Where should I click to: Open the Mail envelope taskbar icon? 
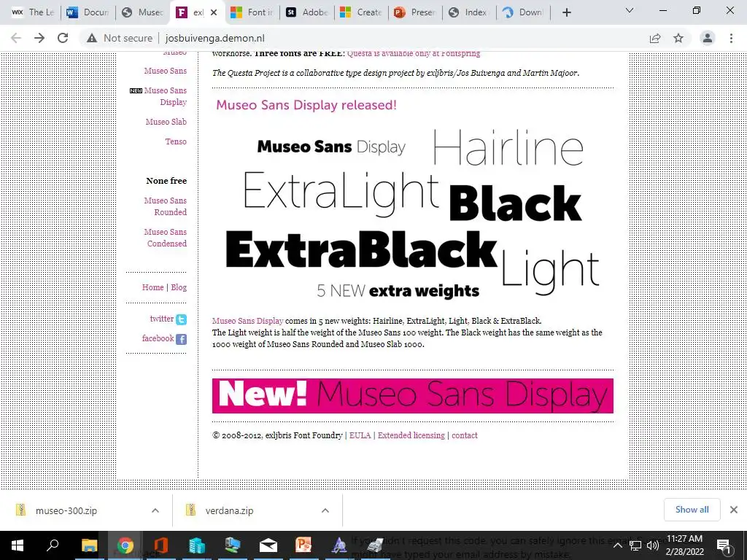(x=268, y=545)
